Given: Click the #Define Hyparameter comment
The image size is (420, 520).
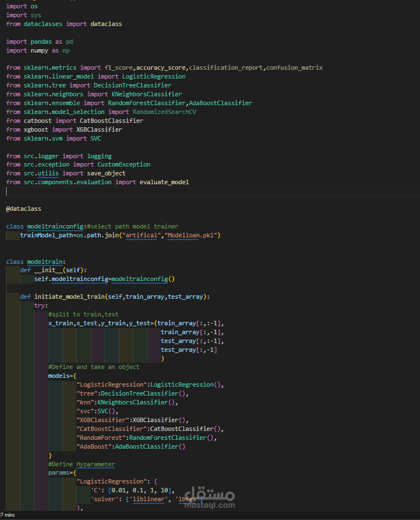Looking at the screenshot, I should [x=81, y=464].
